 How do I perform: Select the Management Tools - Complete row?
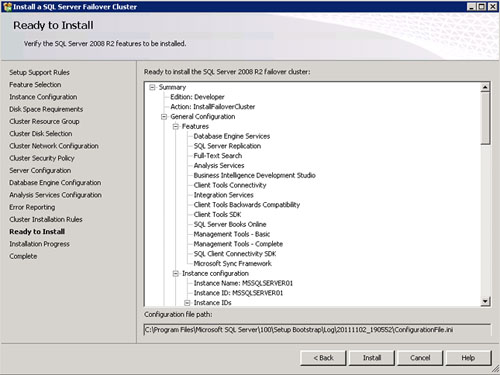238,244
